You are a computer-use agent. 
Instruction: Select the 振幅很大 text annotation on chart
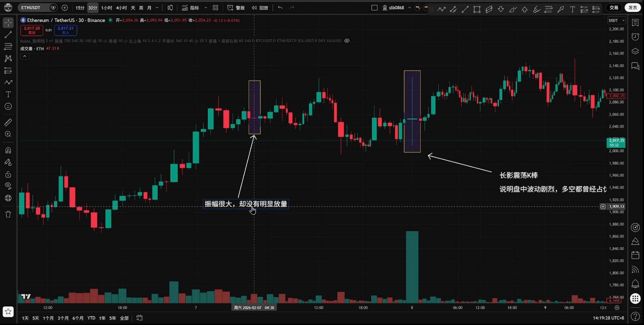click(x=245, y=204)
